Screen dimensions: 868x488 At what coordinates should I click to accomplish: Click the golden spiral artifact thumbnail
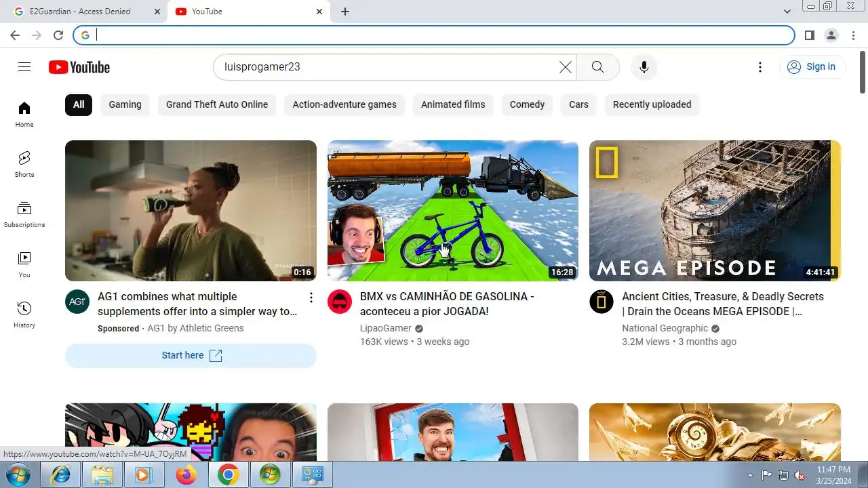[715, 432]
